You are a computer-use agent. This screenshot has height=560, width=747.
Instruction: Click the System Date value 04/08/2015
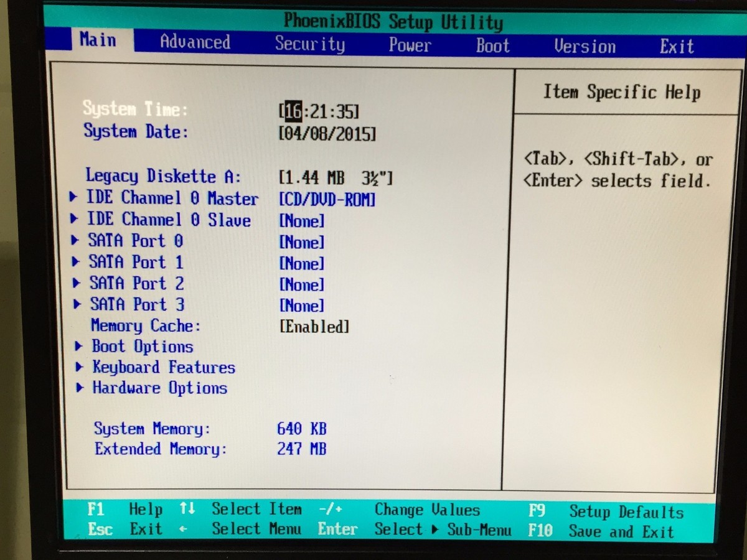coord(327,133)
